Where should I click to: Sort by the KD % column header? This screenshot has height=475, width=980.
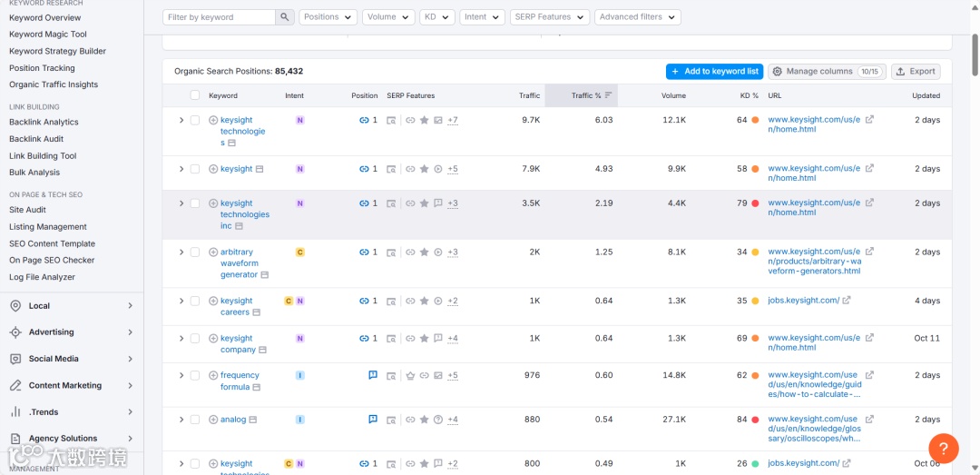click(750, 95)
